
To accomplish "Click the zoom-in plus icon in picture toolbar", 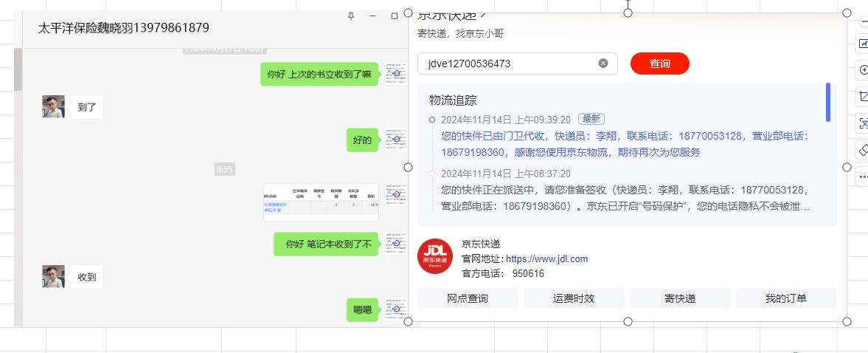I will pos(863,70).
